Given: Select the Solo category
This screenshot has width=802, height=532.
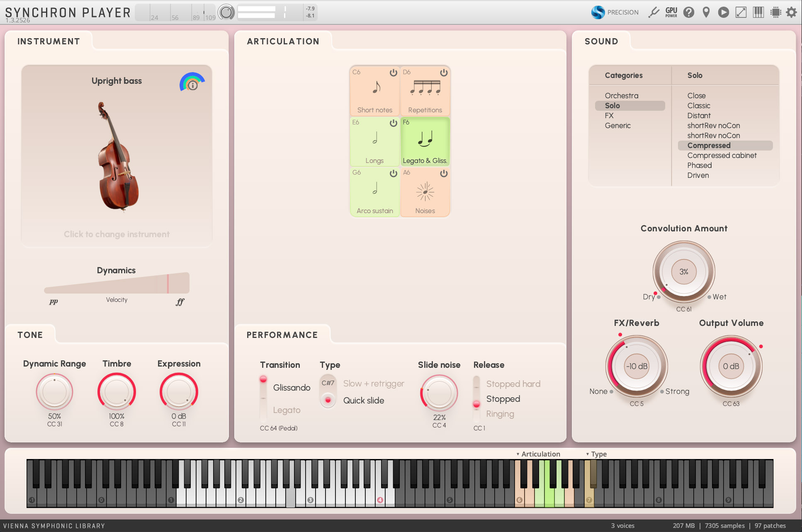Looking at the screenshot, I should pyautogui.click(x=630, y=106).
